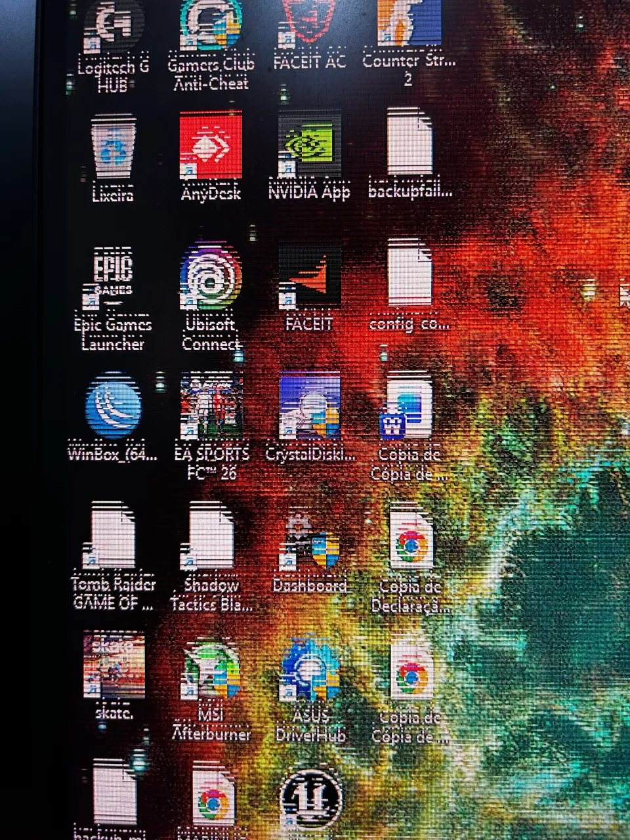Open the WinBox_(64... icon
This screenshot has height=840, width=630.
pyautogui.click(x=113, y=406)
